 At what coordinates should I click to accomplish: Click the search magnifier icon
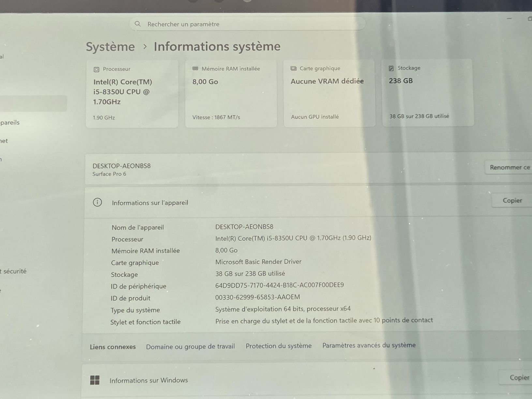[138, 24]
